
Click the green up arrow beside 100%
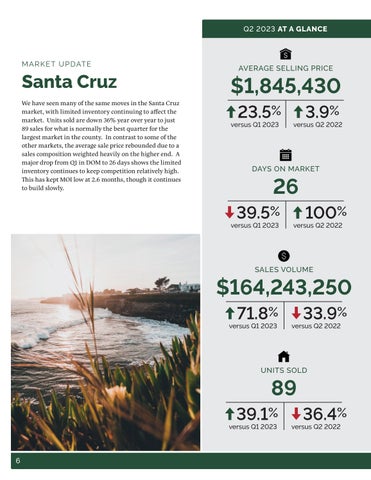coord(298,213)
